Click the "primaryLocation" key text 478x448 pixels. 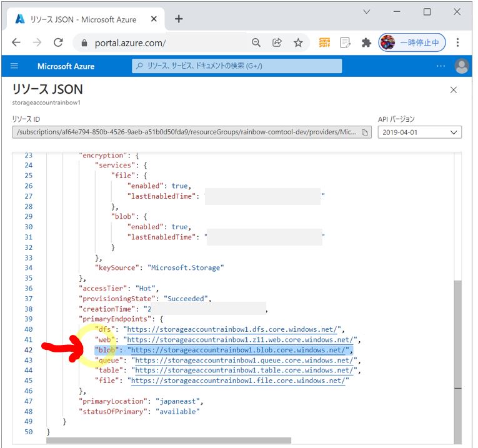113,401
